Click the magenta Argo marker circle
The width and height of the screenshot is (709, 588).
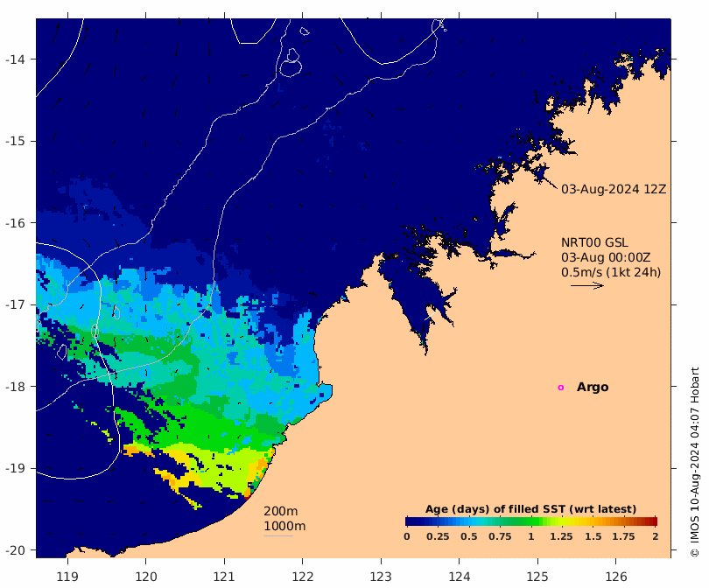point(561,388)
